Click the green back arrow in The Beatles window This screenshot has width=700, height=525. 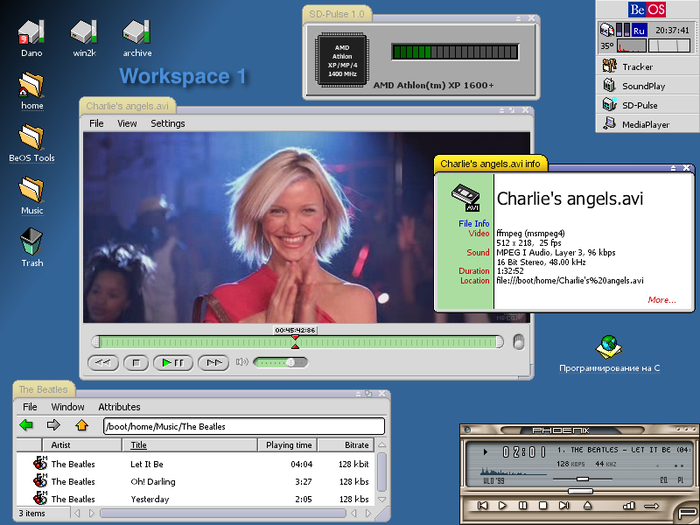27,426
